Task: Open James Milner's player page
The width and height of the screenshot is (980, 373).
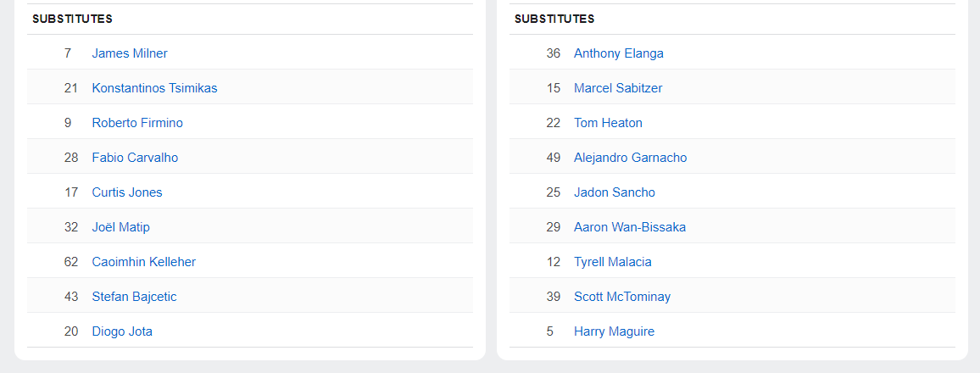Action: coord(130,53)
